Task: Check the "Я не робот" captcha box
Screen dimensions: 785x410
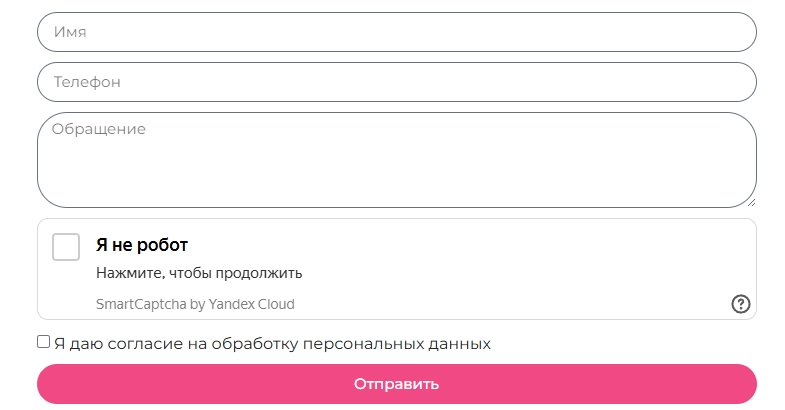Action: click(66, 247)
